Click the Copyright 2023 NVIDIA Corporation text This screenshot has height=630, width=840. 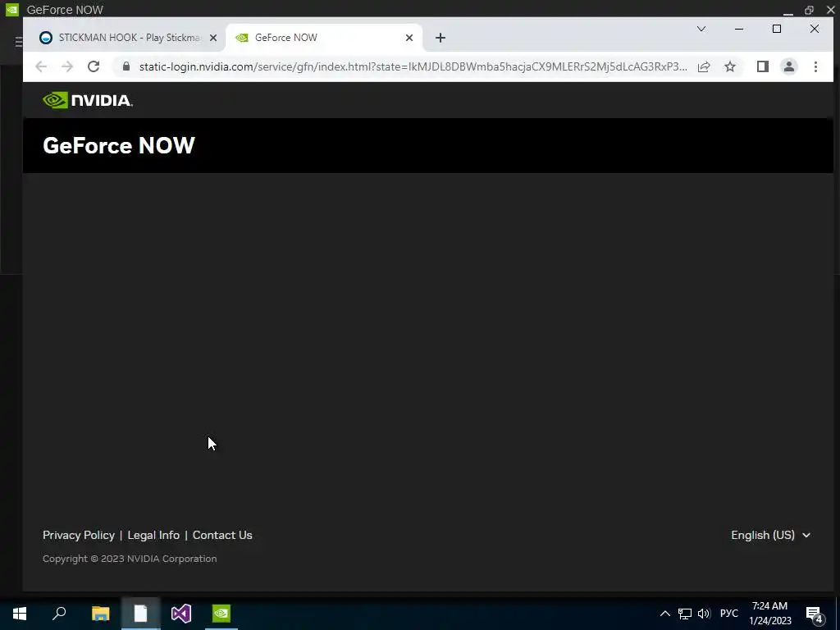130,558
